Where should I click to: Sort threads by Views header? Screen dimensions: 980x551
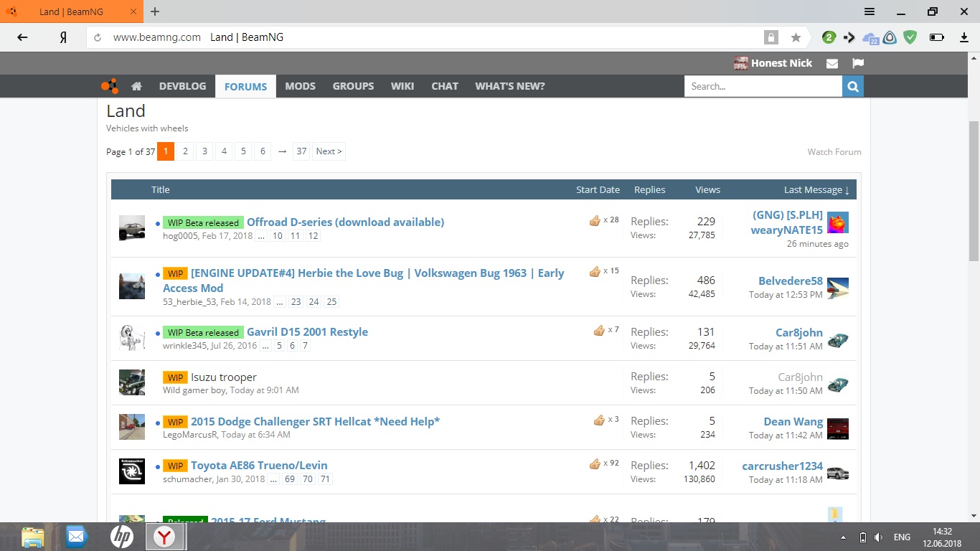[707, 189]
